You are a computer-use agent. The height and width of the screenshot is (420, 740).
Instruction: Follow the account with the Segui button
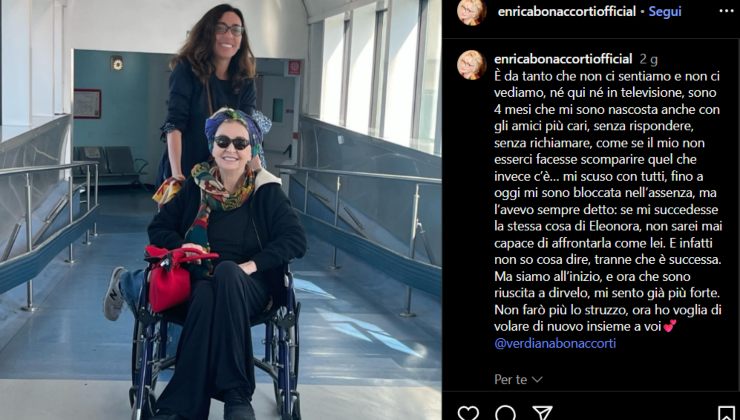664,12
